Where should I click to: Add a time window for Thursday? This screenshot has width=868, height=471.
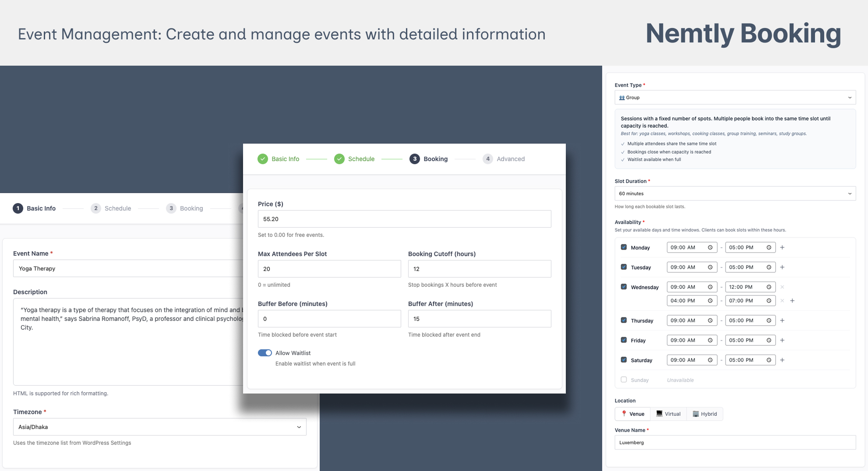782,320
